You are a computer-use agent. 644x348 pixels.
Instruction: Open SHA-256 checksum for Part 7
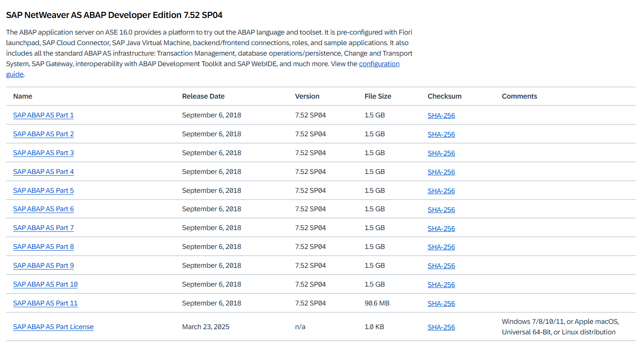tap(441, 229)
